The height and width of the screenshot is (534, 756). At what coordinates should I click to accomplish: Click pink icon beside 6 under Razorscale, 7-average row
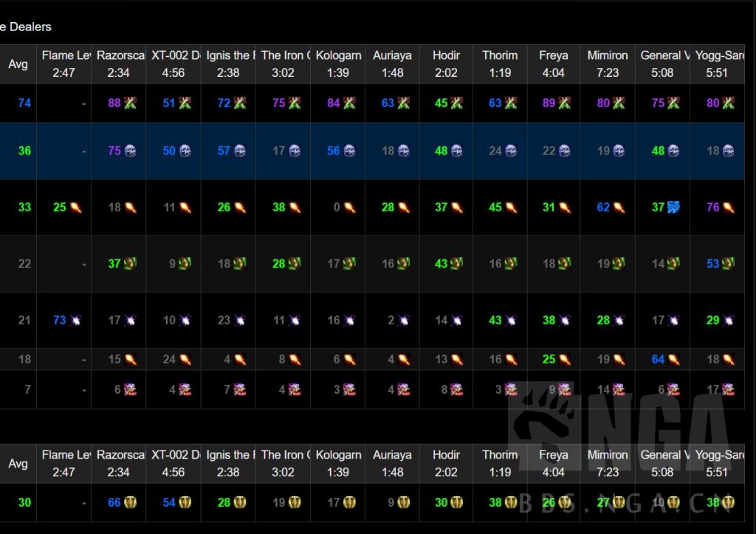[130, 389]
